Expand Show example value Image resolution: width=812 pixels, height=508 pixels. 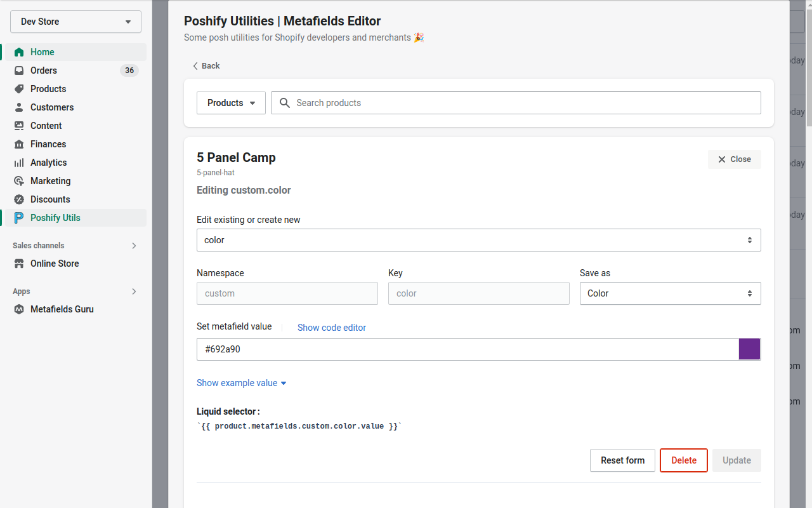(x=242, y=383)
